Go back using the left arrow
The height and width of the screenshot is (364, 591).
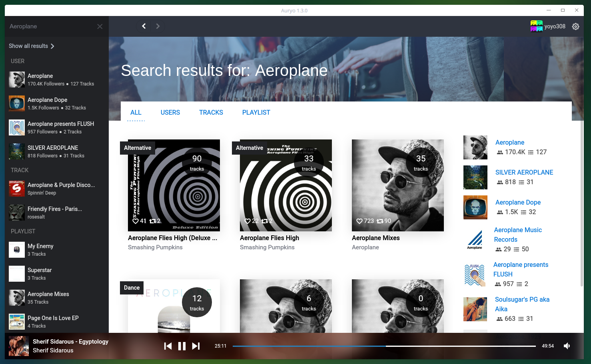pyautogui.click(x=144, y=26)
